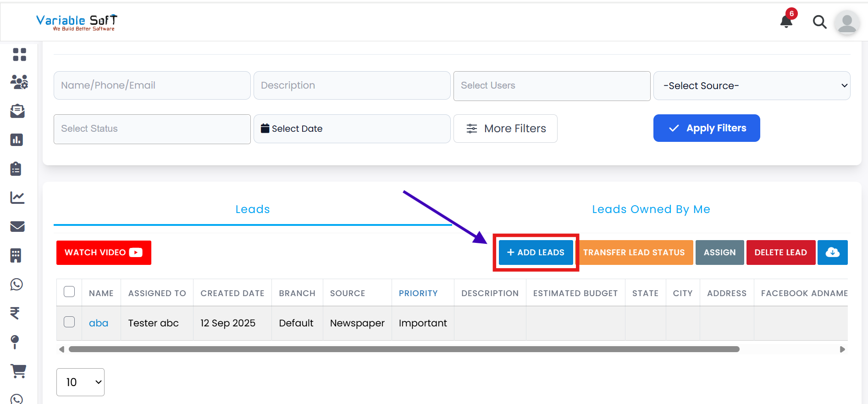Viewport: 868px width, 404px height.
Task: Open notifications bell with 6 alerts
Action: click(x=787, y=21)
